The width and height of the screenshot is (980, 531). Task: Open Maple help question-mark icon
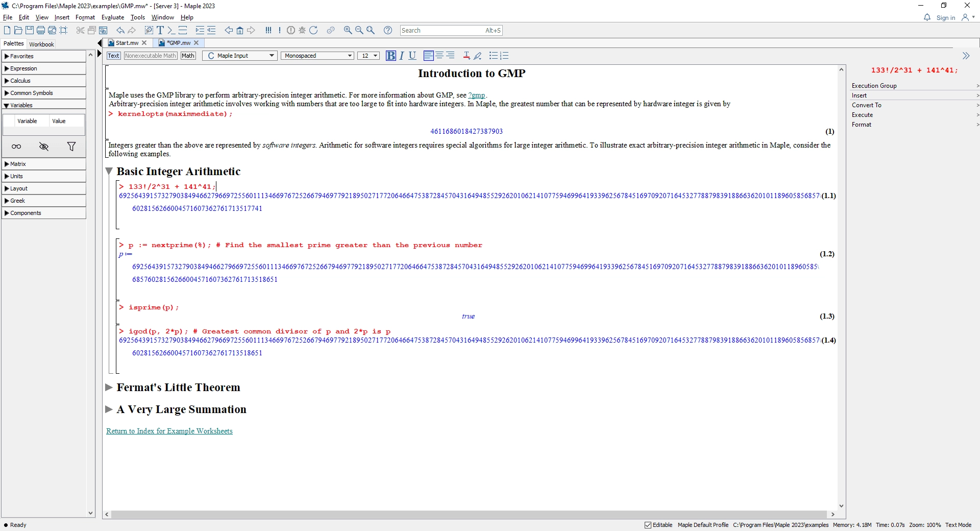(x=388, y=30)
